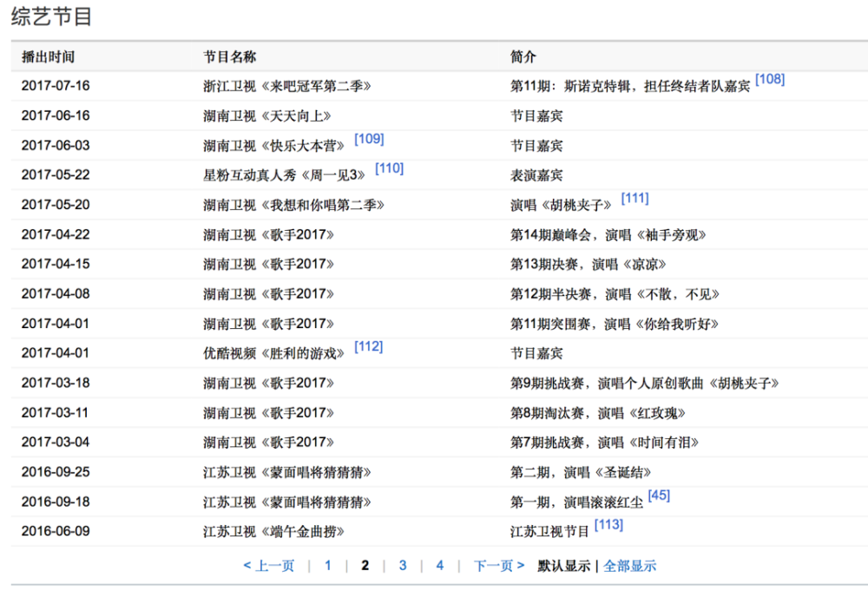Viewport: 868px width, 591px height.
Task: Select date 2017-03-18
Action: pos(56,383)
